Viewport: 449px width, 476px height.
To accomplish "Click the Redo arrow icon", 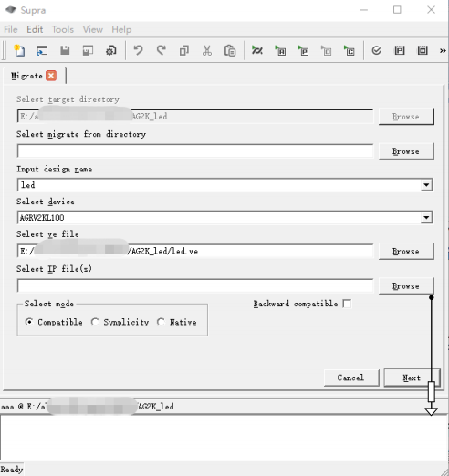I will pos(162,50).
